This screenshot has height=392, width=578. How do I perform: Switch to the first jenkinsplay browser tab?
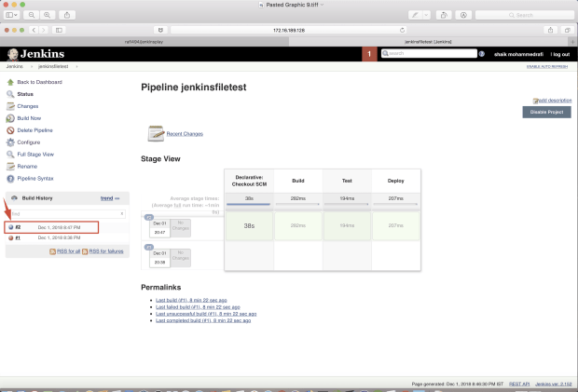click(x=144, y=42)
